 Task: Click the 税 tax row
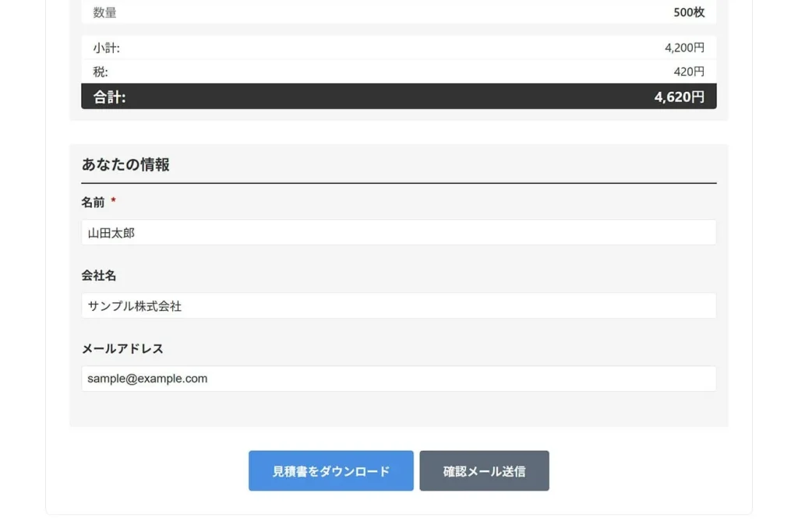click(399, 71)
